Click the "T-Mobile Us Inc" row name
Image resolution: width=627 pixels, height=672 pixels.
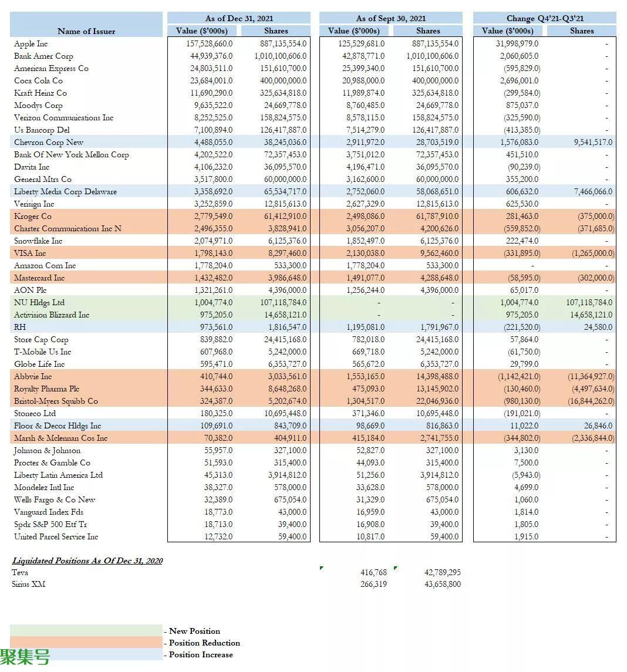[42, 352]
